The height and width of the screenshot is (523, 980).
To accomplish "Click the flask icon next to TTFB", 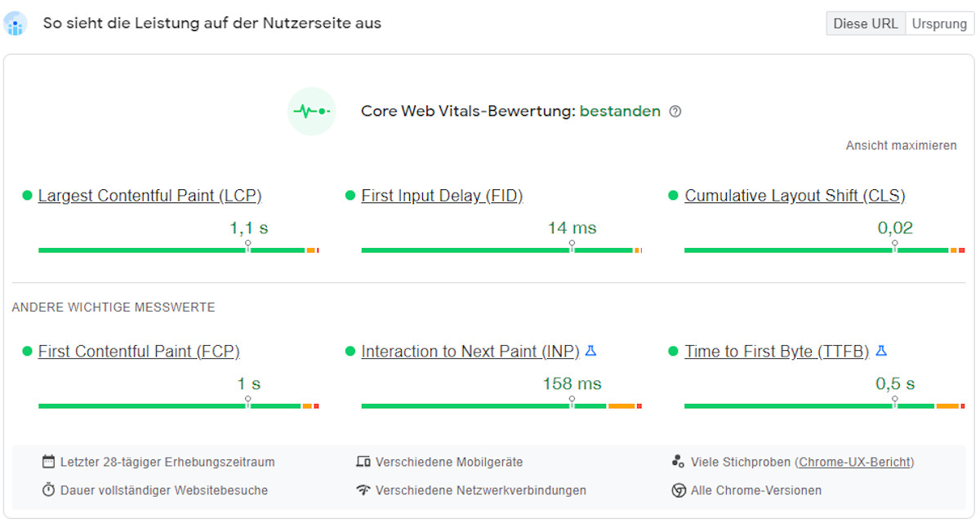I will pyautogui.click(x=881, y=351).
